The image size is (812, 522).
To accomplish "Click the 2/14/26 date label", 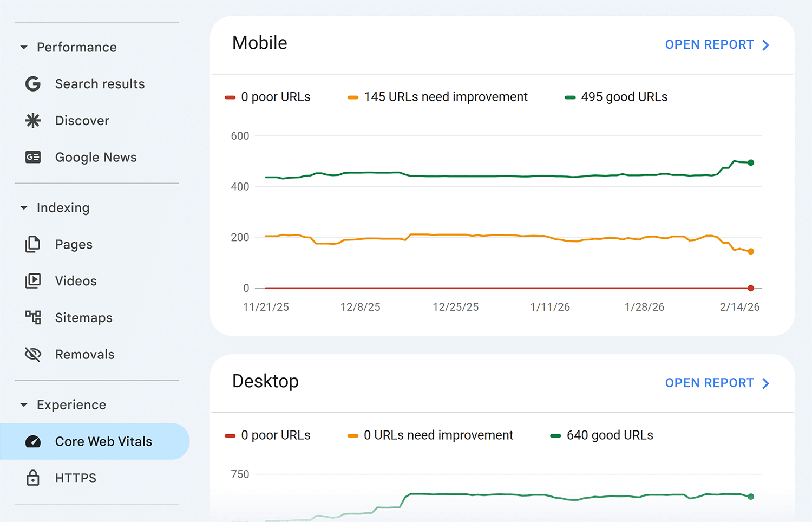I will [x=739, y=307].
